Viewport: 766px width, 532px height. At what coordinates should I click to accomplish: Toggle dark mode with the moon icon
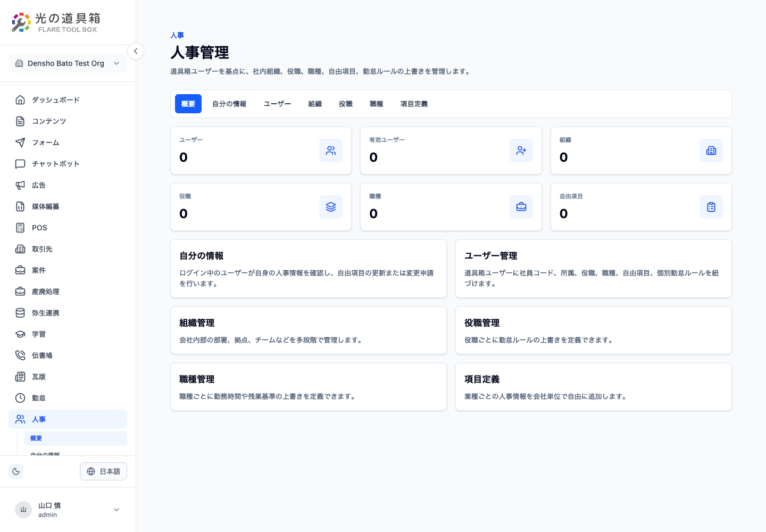16,471
